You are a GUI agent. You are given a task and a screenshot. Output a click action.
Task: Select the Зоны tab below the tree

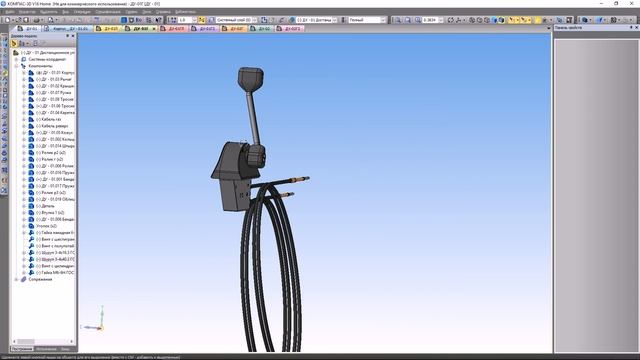64,349
